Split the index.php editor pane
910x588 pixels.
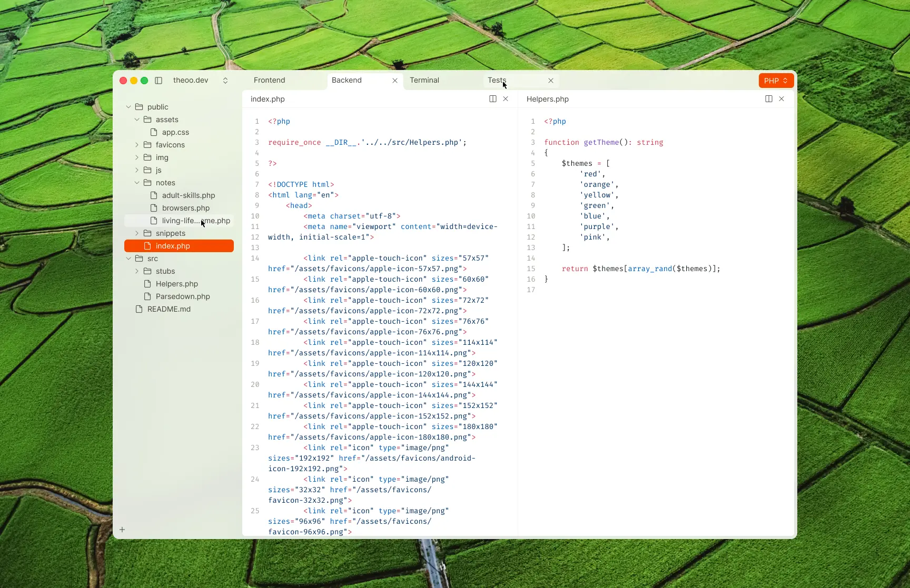pos(493,98)
